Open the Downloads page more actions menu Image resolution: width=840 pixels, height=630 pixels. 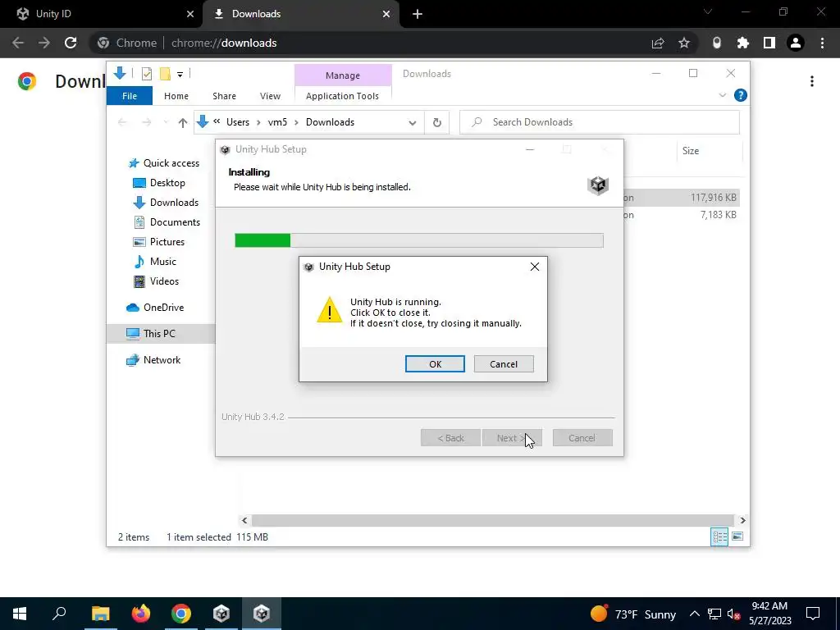tap(812, 81)
